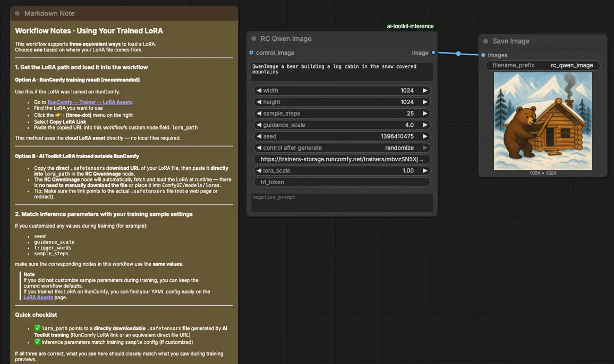This screenshot has height=364, width=614.
Task: Decrease the height value arrow
Action: [x=259, y=102]
